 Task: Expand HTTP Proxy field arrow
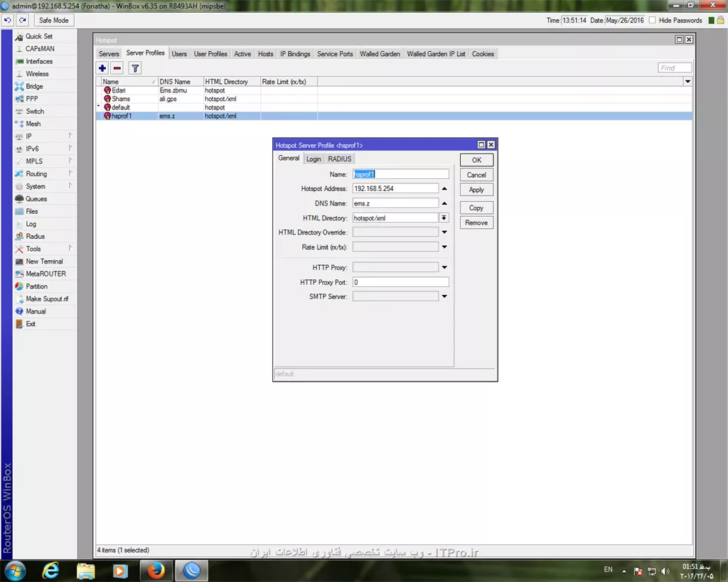pyautogui.click(x=444, y=267)
